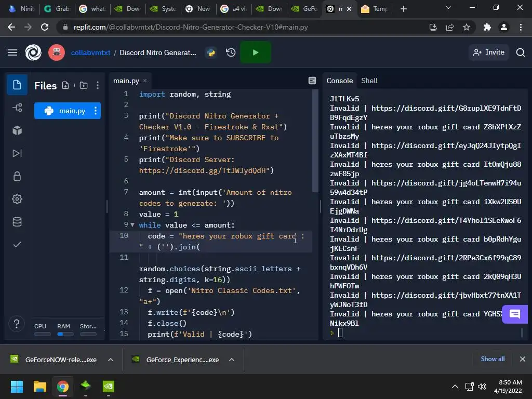This screenshot has height=399, width=532.
Task: Click the console input prompt
Action: pyautogui.click(x=340, y=333)
